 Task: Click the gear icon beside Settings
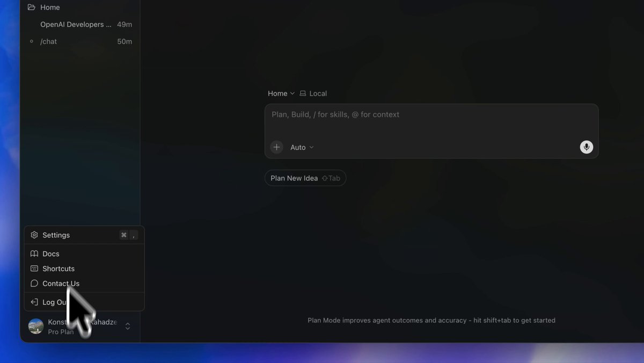click(x=34, y=235)
